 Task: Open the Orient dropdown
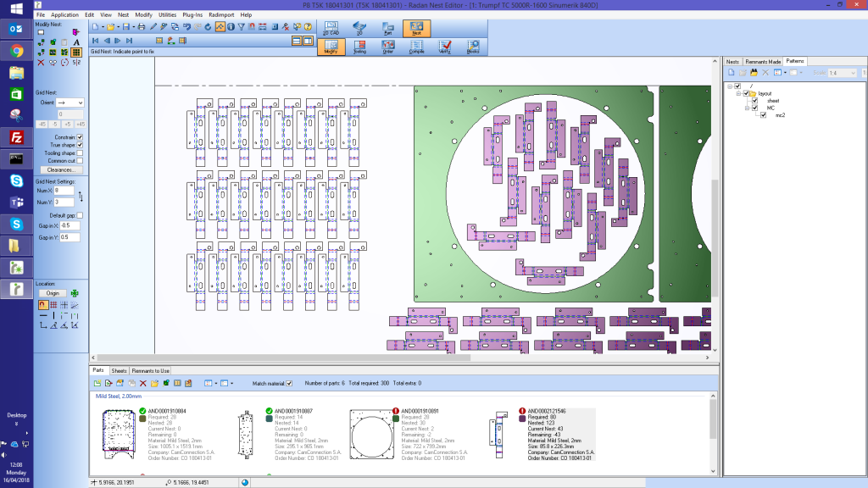point(80,103)
